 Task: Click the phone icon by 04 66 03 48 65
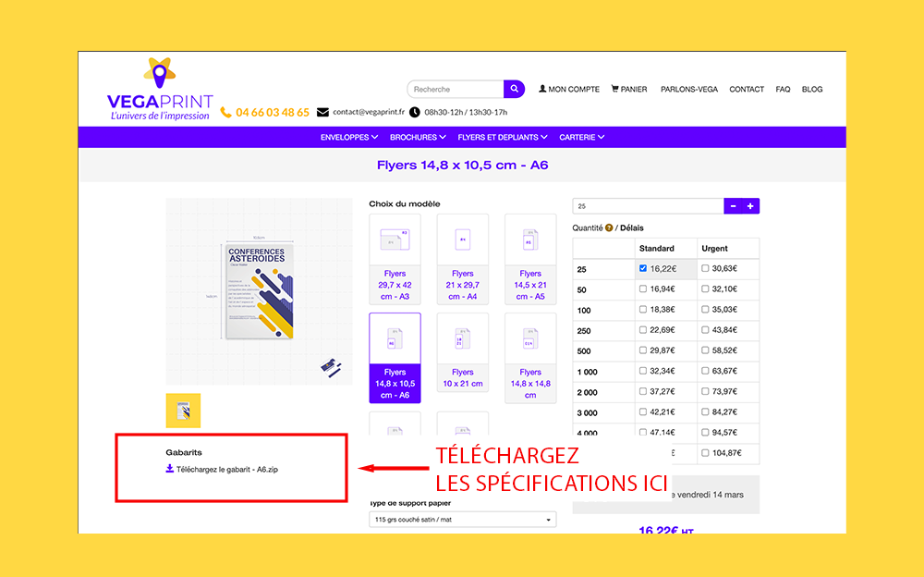[x=225, y=112]
